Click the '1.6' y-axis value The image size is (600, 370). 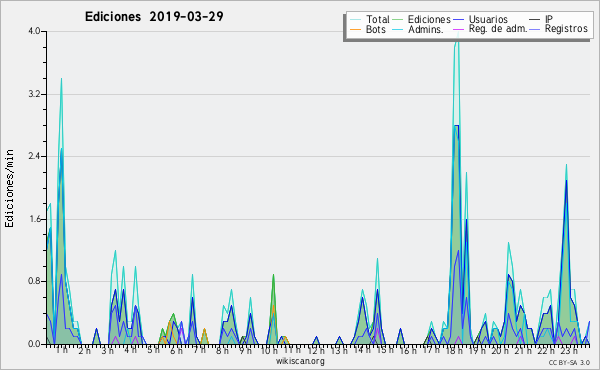[x=34, y=219]
